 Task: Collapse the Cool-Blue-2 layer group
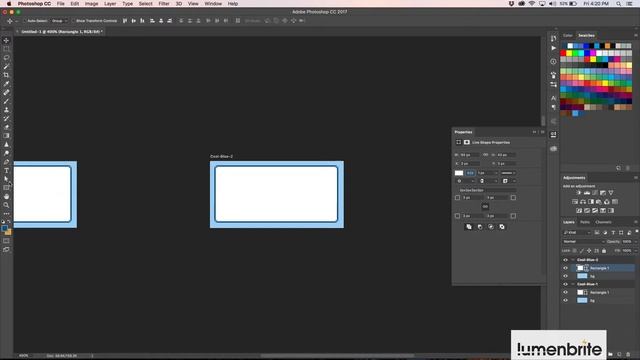573,260
